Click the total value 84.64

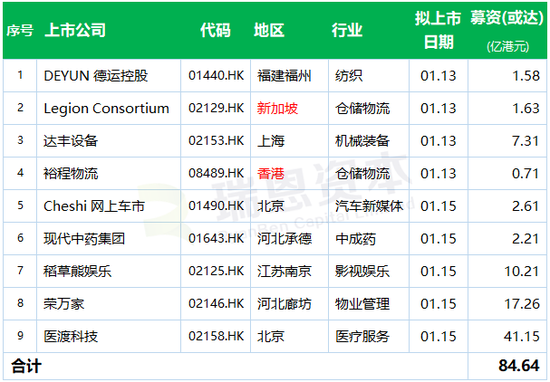(519, 366)
